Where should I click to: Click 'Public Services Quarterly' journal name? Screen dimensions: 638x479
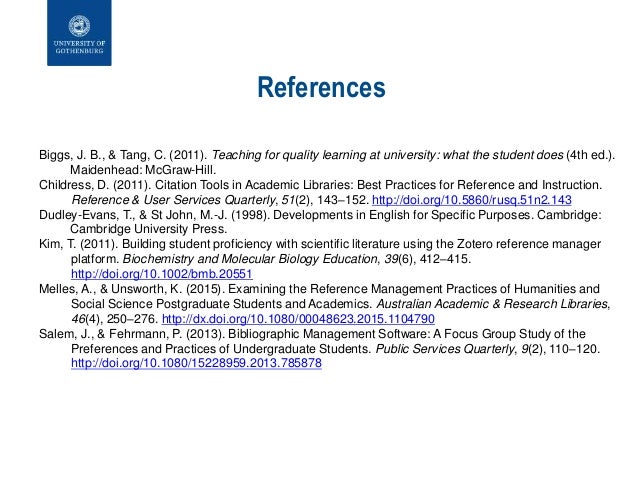(445, 349)
